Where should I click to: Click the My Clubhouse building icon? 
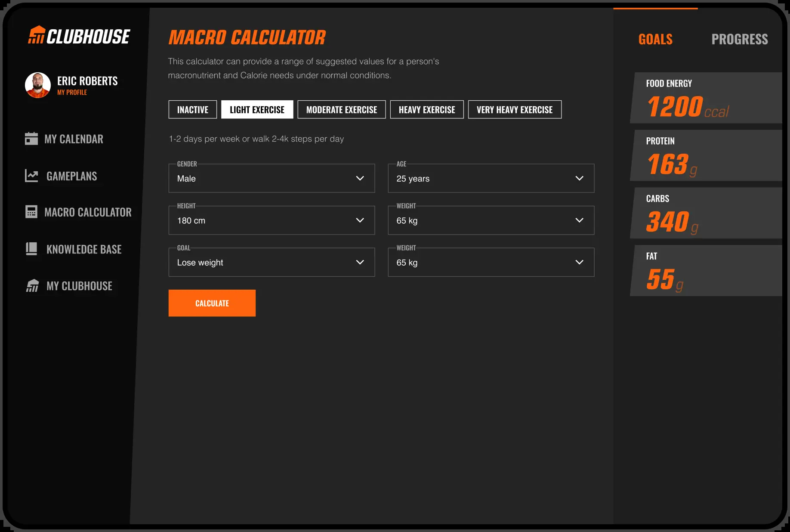32,286
